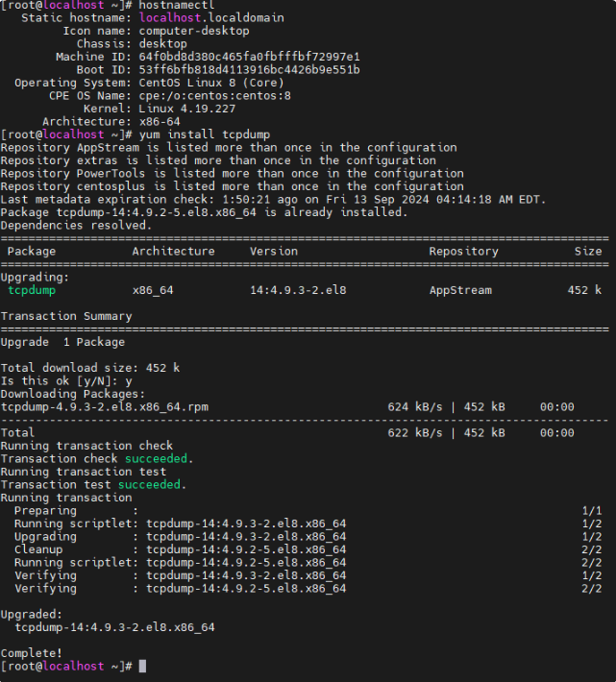Click the terminal cursor at the prompt

point(142,666)
